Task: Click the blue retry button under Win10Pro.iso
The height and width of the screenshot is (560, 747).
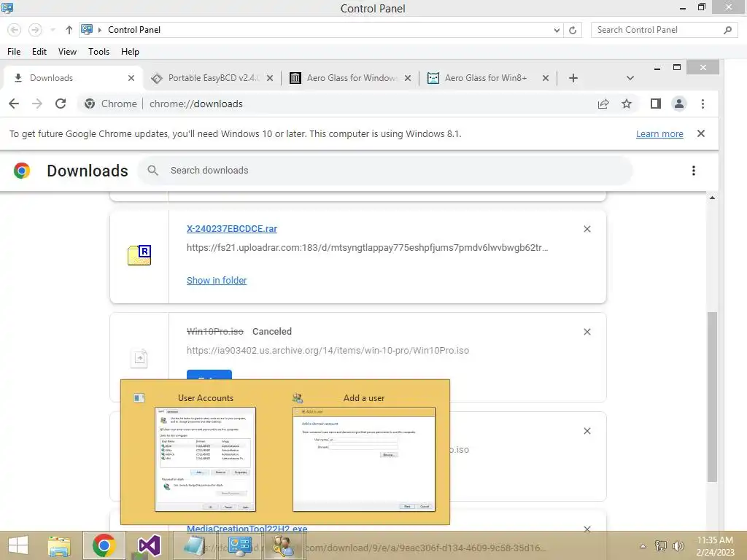Action: 209,375
